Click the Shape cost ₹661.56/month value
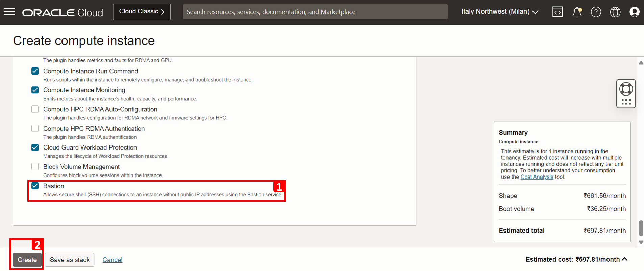Image resolution: width=644 pixels, height=271 pixels. click(604, 196)
